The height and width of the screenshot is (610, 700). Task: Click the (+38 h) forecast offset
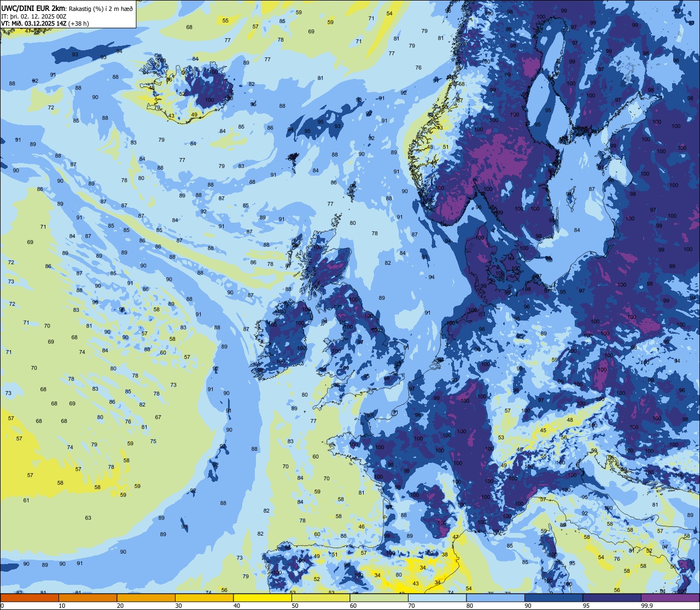pos(79,24)
